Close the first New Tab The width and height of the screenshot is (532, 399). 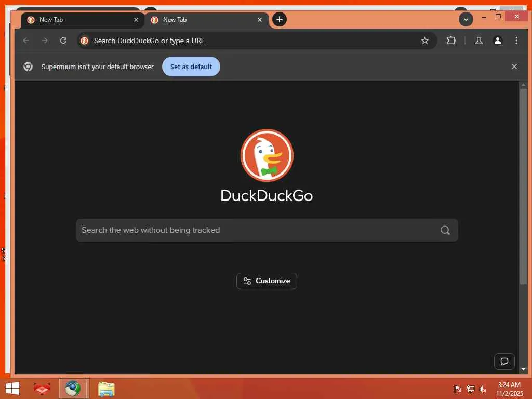[x=136, y=20]
